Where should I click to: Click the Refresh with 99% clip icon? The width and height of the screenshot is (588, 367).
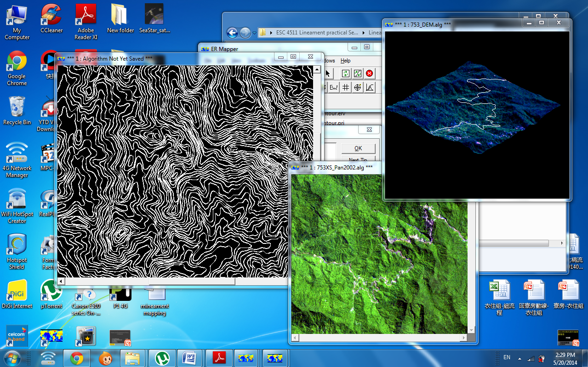coord(357,73)
